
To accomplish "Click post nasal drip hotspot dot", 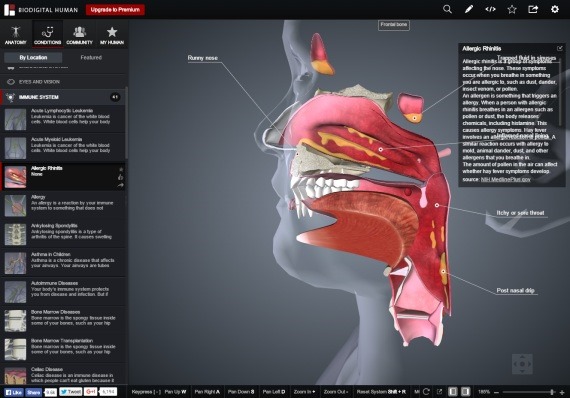I will [x=443, y=271].
